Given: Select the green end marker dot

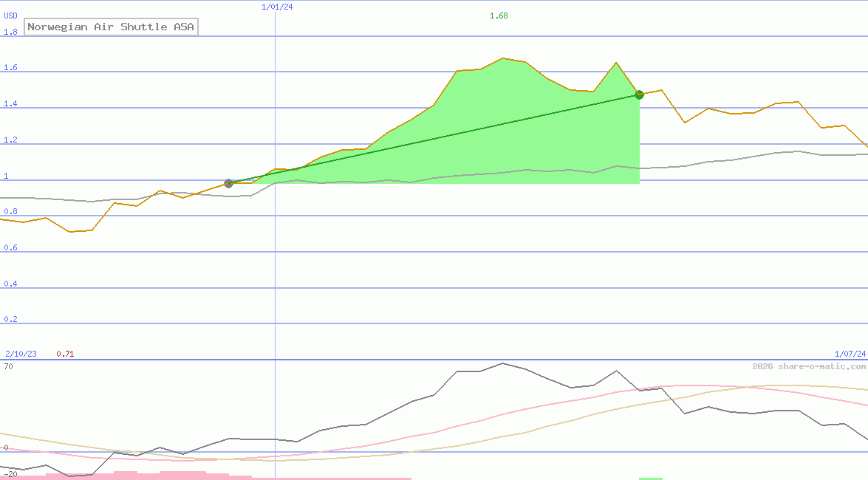Looking at the screenshot, I should [x=640, y=95].
